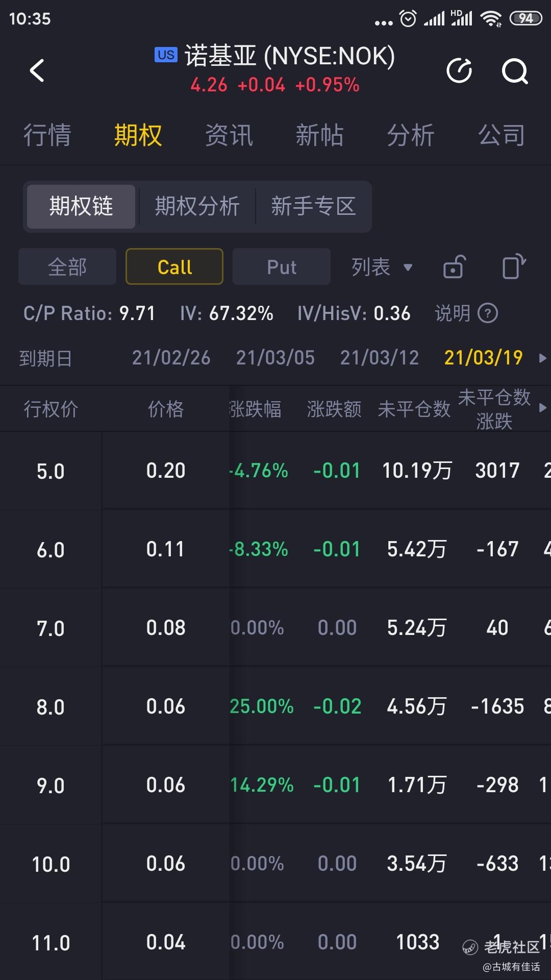Select the Put filter option

tap(282, 266)
